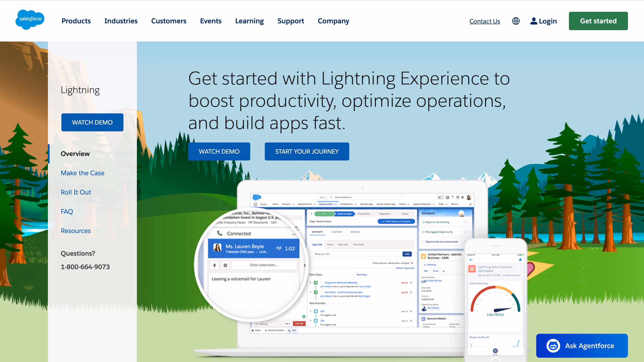The height and width of the screenshot is (362, 644).
Task: Select Overview in the sidebar
Action: [x=75, y=154]
